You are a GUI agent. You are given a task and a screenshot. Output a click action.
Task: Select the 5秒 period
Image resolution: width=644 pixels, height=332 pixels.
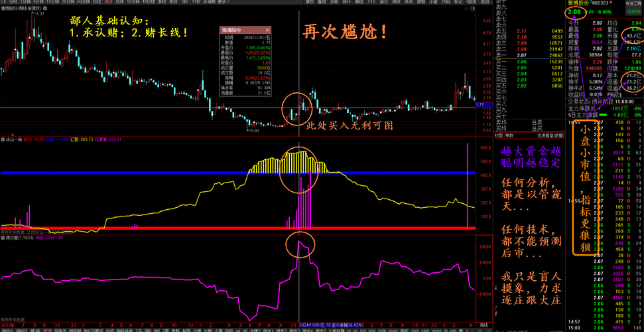tap(185, 2)
